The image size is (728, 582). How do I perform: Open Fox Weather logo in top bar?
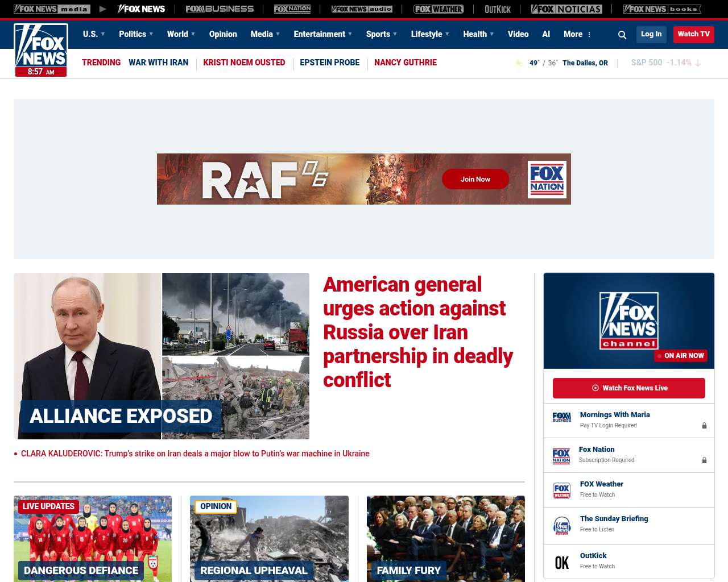(439, 9)
